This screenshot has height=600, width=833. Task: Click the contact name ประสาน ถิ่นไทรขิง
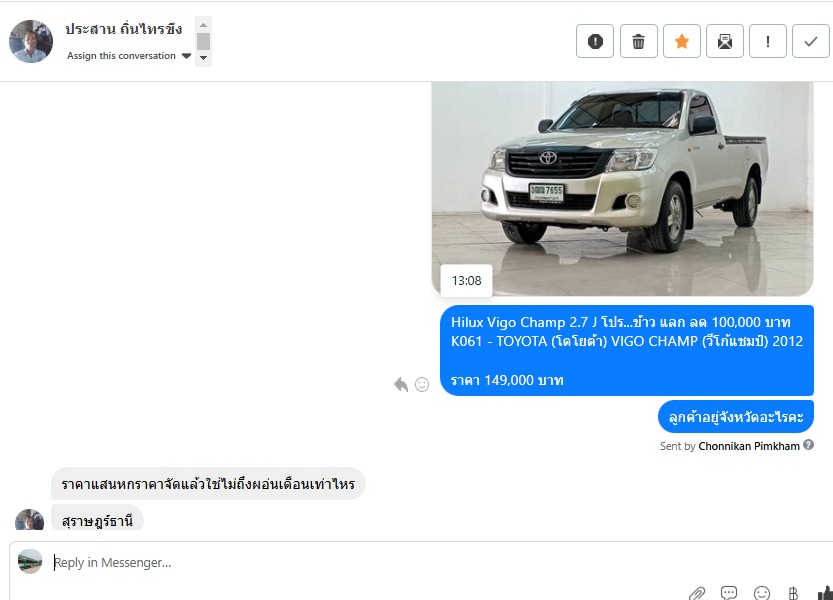pos(124,29)
